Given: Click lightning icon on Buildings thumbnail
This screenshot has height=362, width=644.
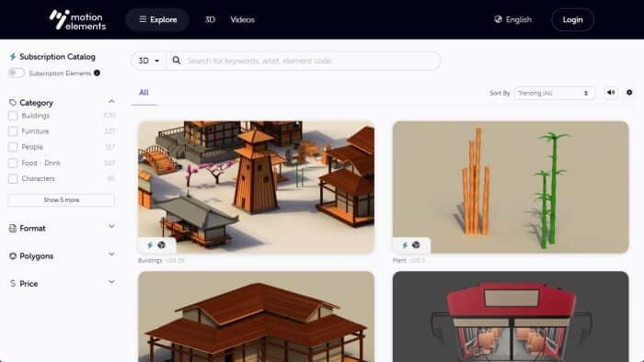Looking at the screenshot, I should (150, 245).
